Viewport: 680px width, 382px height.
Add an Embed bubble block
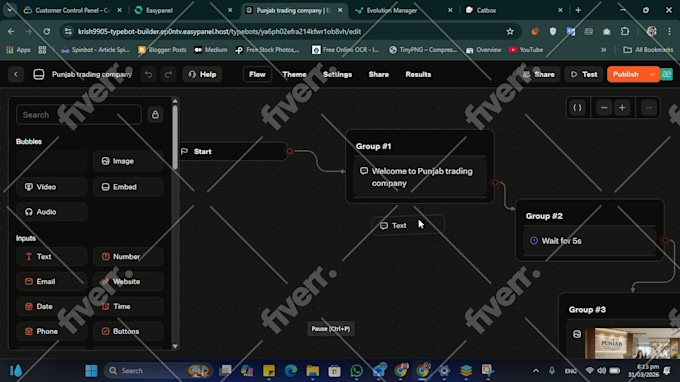128,187
